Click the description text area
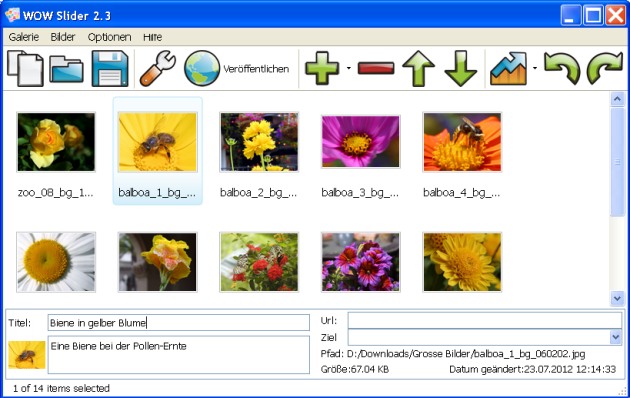Screen dimensions: 630x398 [178, 355]
